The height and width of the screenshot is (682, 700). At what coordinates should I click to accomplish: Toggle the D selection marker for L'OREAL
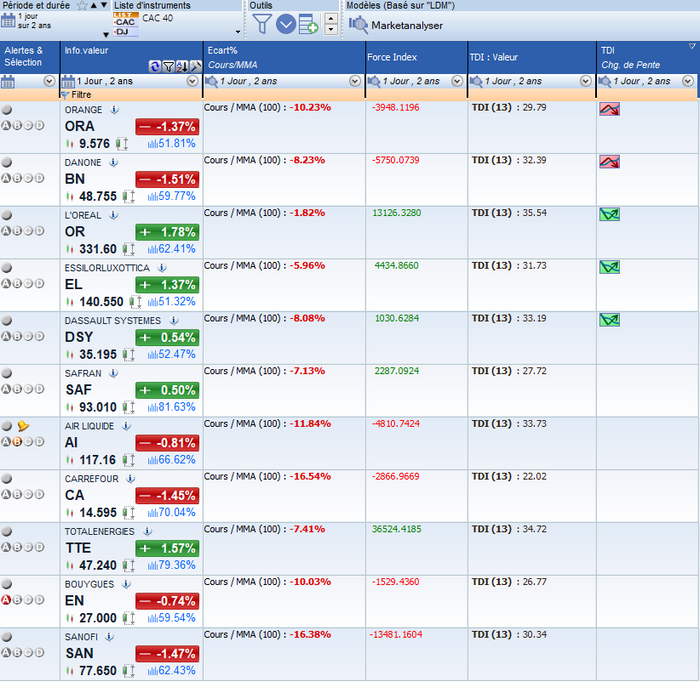39,231
